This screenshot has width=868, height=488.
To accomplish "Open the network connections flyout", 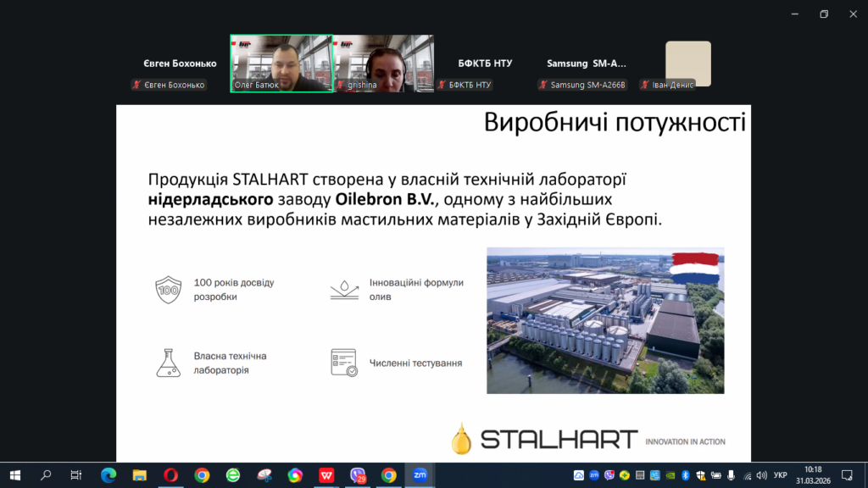I will (747, 475).
